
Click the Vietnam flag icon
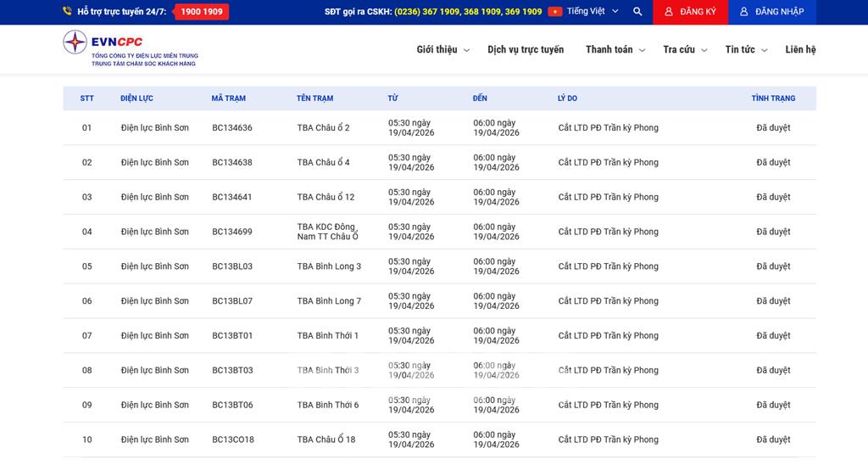pyautogui.click(x=555, y=12)
